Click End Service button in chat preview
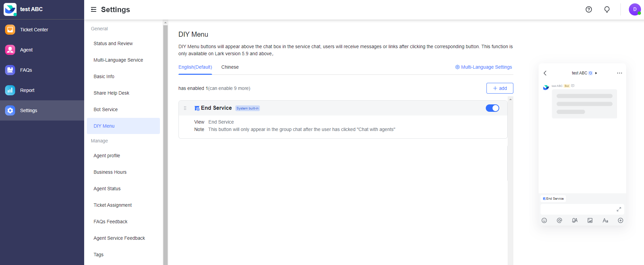The image size is (644, 265). (553, 199)
